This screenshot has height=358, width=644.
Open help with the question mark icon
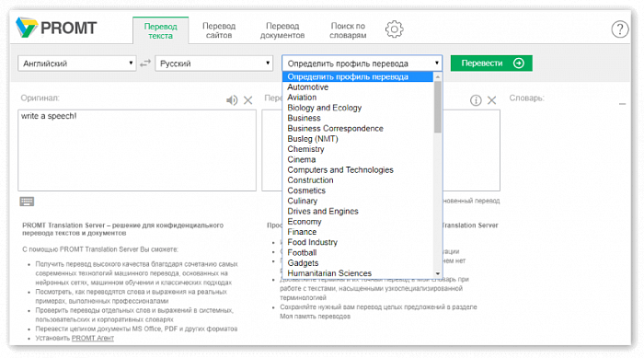[x=620, y=29]
